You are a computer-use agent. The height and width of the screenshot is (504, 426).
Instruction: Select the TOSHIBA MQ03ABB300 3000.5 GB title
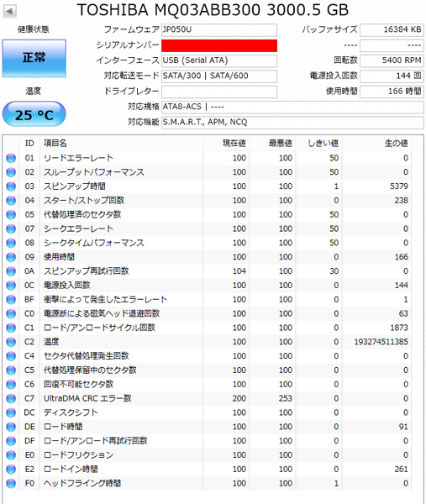coord(213,10)
